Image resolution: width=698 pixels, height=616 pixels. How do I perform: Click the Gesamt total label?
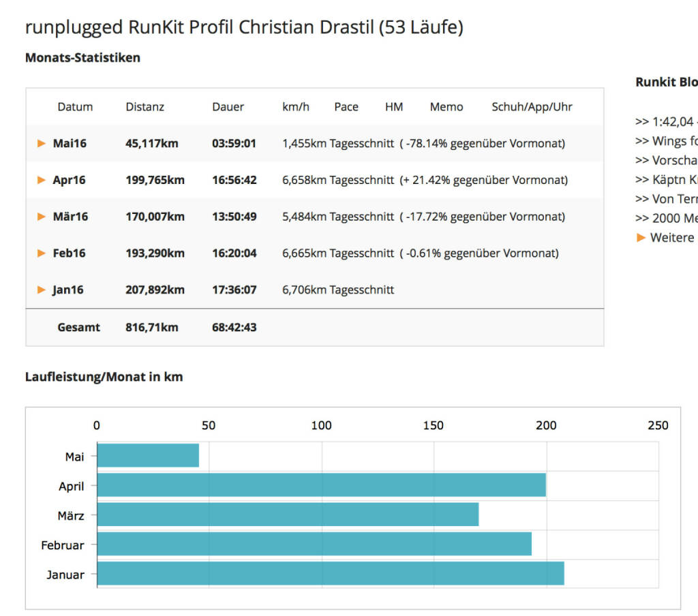(x=79, y=327)
